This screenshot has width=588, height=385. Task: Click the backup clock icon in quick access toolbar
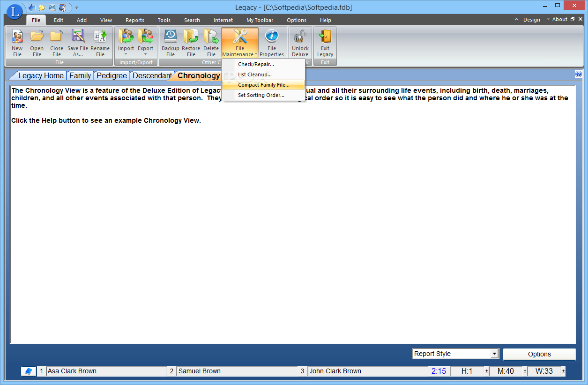click(52, 7)
